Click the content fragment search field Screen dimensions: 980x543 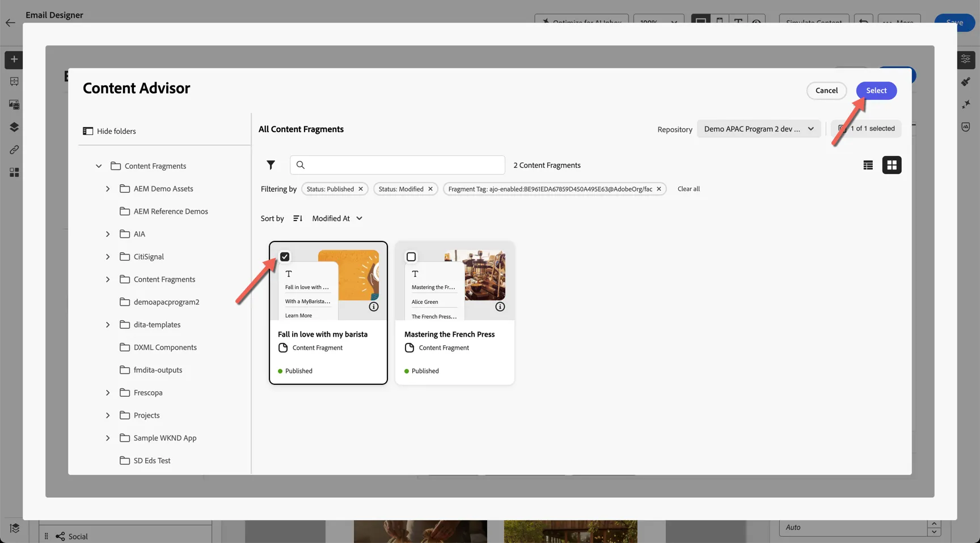(398, 165)
